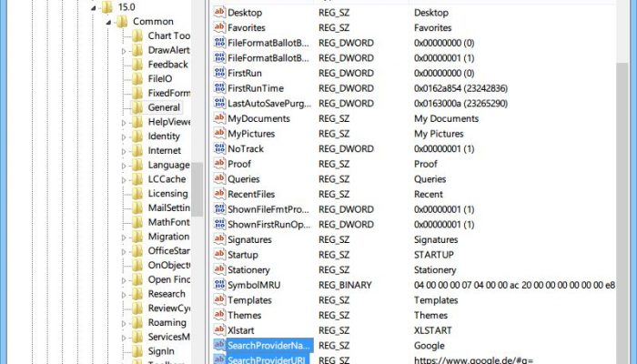Expand the Internet key
Image resolution: width=637 pixels, height=364 pixels.
click(x=124, y=151)
